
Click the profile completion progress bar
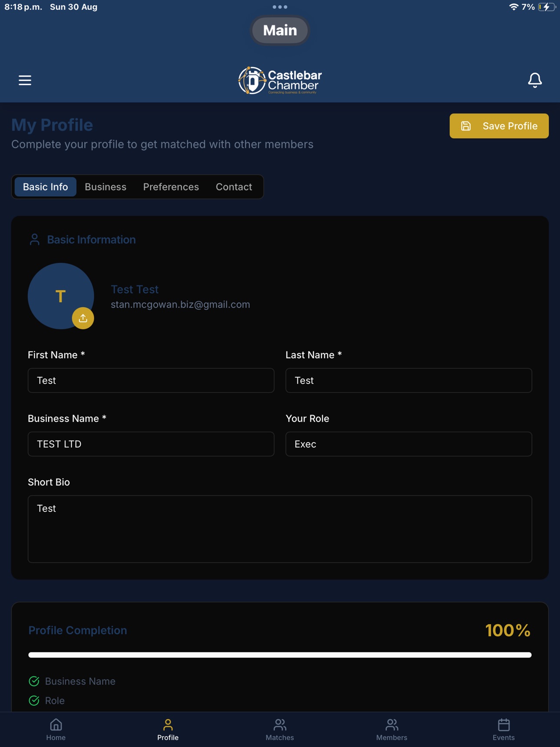[x=280, y=655]
